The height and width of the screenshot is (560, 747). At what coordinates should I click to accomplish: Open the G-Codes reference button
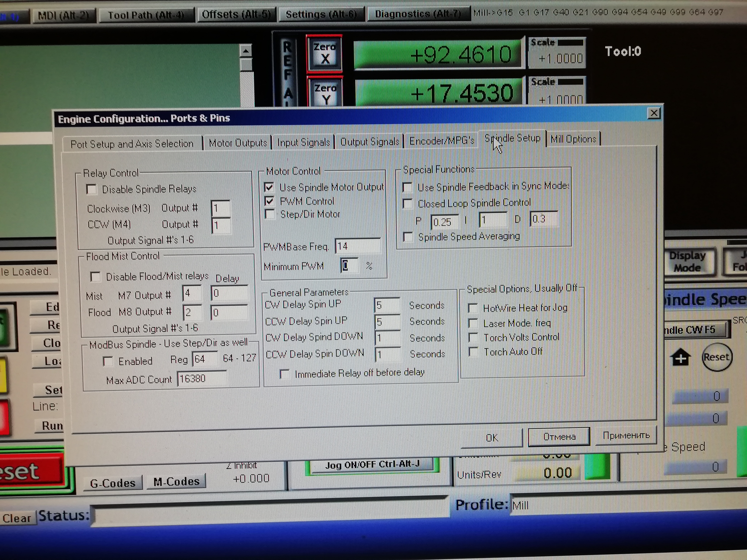tap(112, 483)
